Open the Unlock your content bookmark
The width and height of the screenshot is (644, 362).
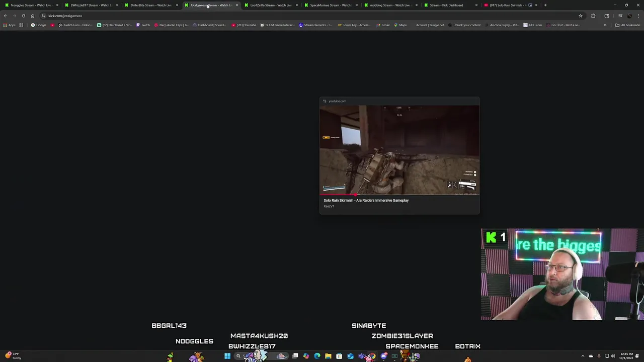464,25
